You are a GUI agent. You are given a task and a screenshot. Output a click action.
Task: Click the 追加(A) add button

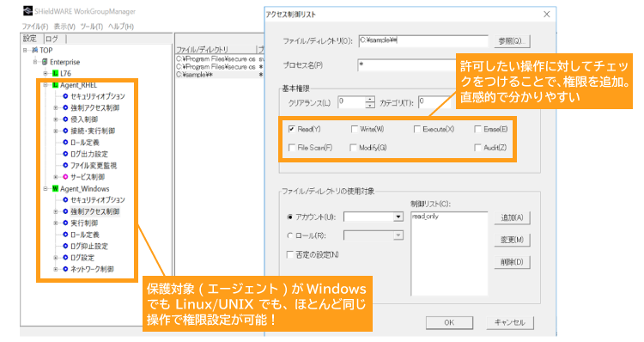tap(512, 218)
